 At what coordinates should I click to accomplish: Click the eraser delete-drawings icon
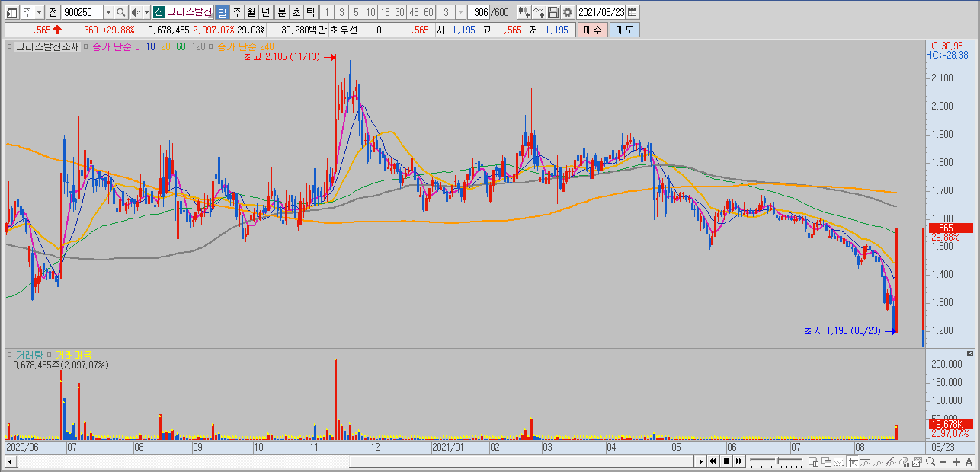904,461
